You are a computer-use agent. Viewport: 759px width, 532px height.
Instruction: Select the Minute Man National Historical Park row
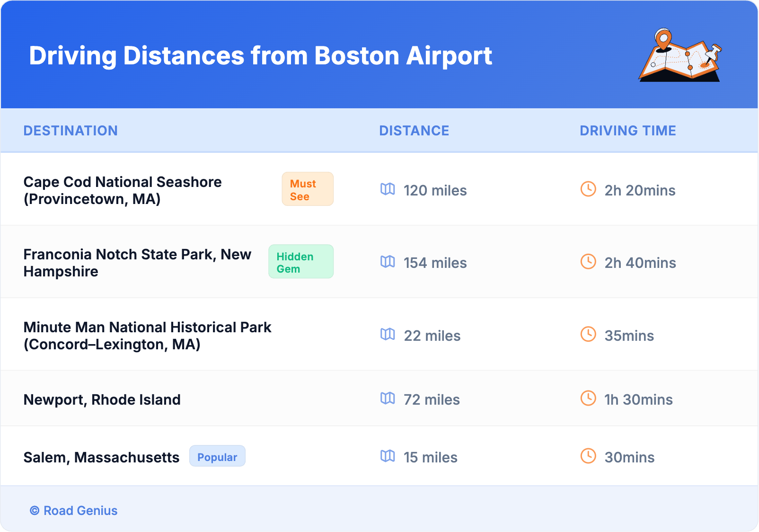[147, 336]
